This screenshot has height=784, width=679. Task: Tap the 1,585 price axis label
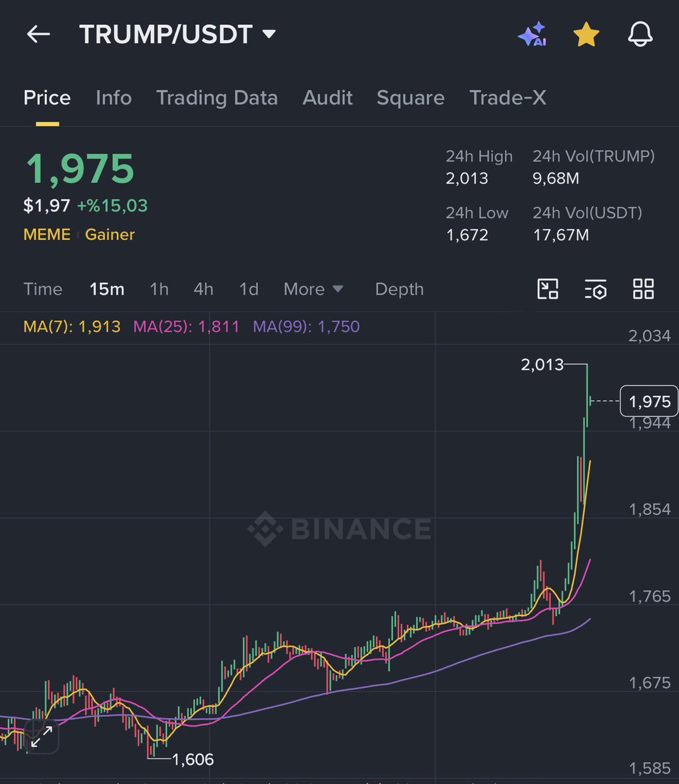[x=650, y=768]
